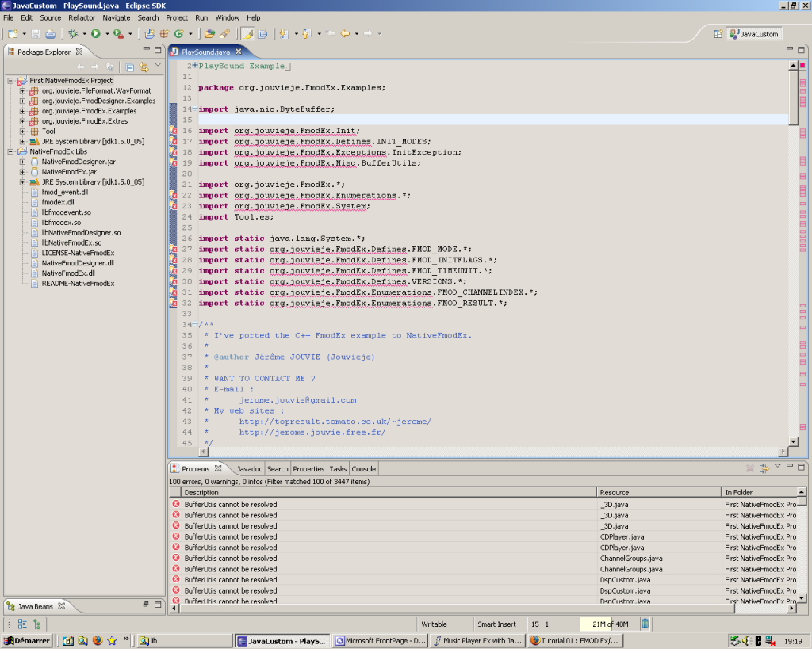The image size is (812, 649).
Task: Expand org.jouvieje.FmodEx.Examples package
Action: [22, 111]
